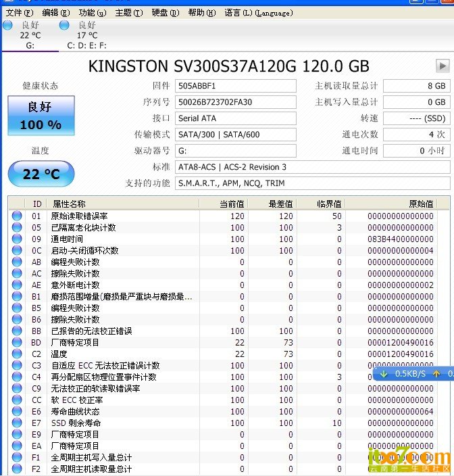
Task: Click status icon of row 09 通电时间
Action: coord(17,239)
